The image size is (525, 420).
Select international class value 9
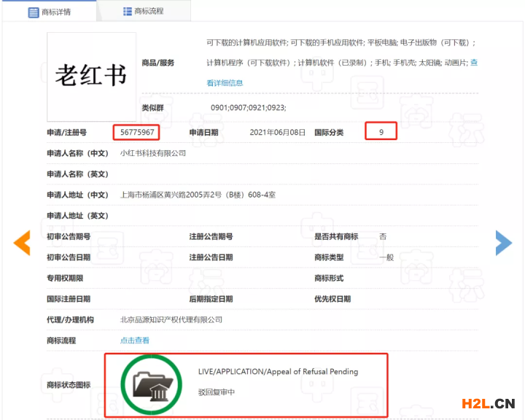(x=381, y=132)
